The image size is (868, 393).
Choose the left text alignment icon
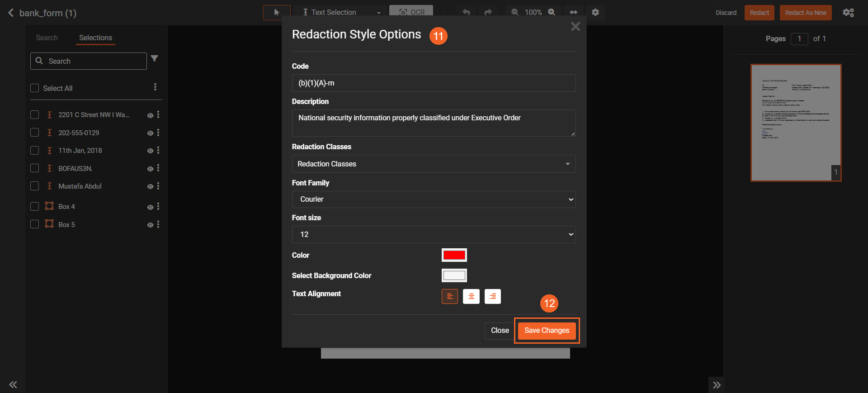(x=449, y=296)
